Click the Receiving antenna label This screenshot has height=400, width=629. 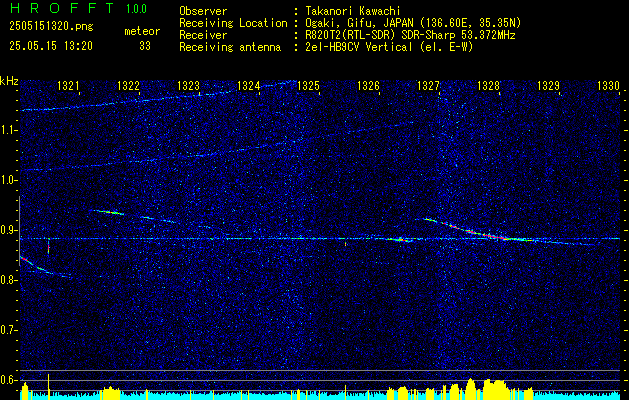tap(230, 47)
